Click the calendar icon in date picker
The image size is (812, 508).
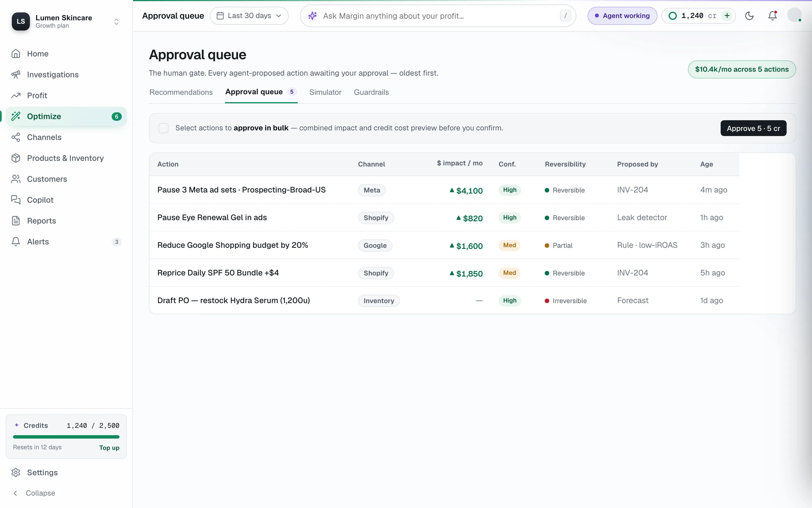(x=220, y=16)
